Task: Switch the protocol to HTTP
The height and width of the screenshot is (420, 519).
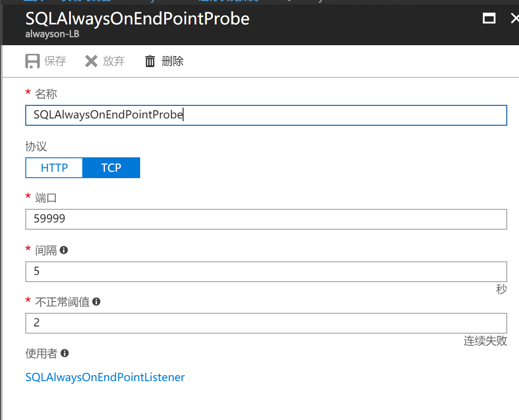Action: point(54,168)
